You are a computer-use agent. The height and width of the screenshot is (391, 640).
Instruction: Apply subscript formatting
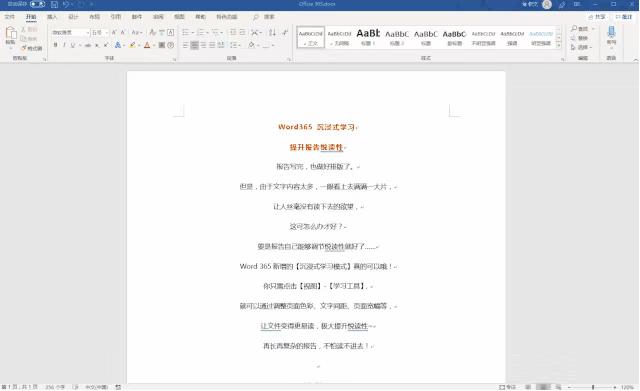pos(97,45)
